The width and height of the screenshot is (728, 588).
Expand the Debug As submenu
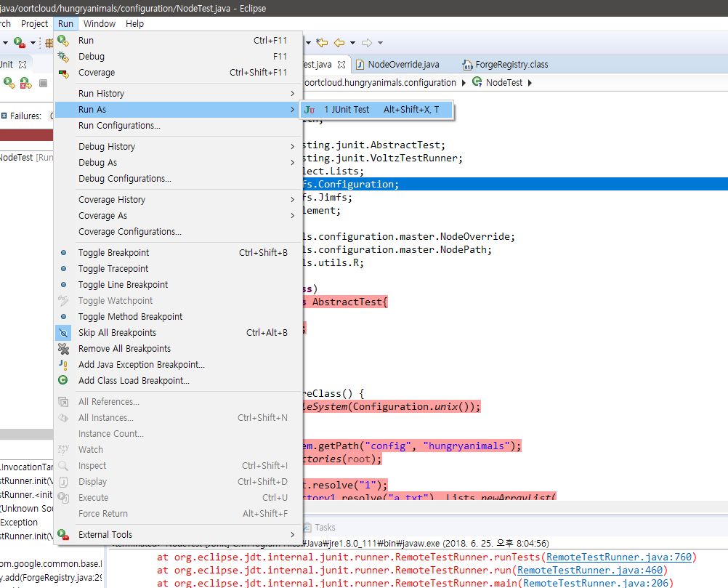(x=293, y=163)
